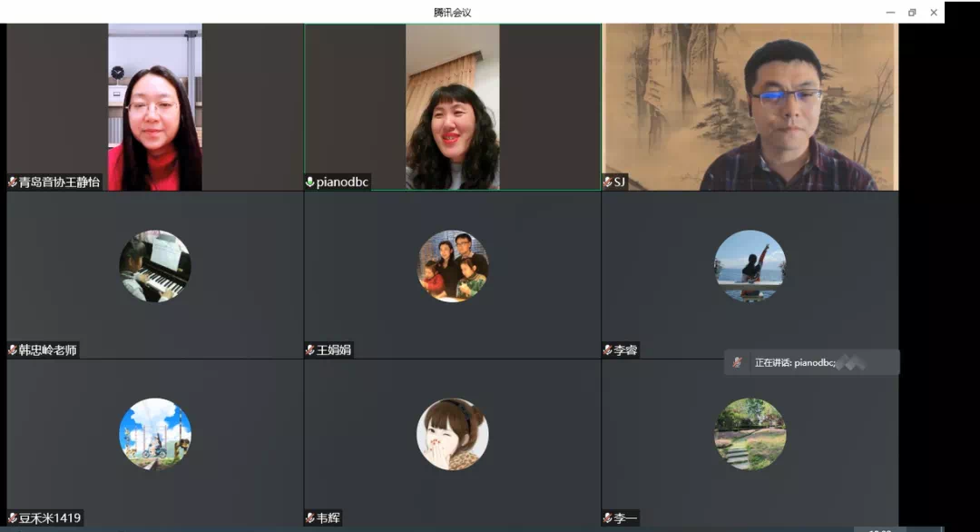Restore down the 腾讯会议 window

pyautogui.click(x=912, y=13)
